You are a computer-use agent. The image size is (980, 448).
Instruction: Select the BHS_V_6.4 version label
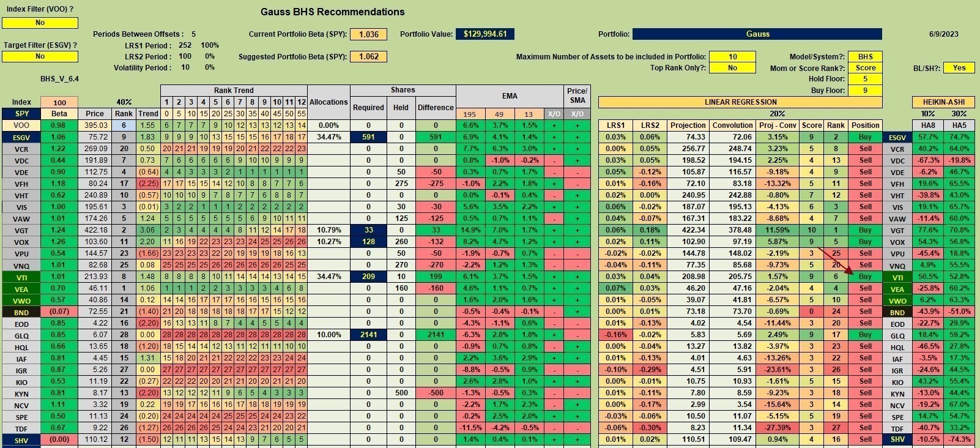pos(59,79)
